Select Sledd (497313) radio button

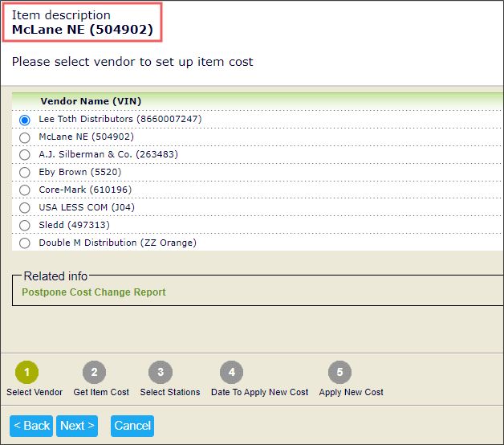(25, 226)
